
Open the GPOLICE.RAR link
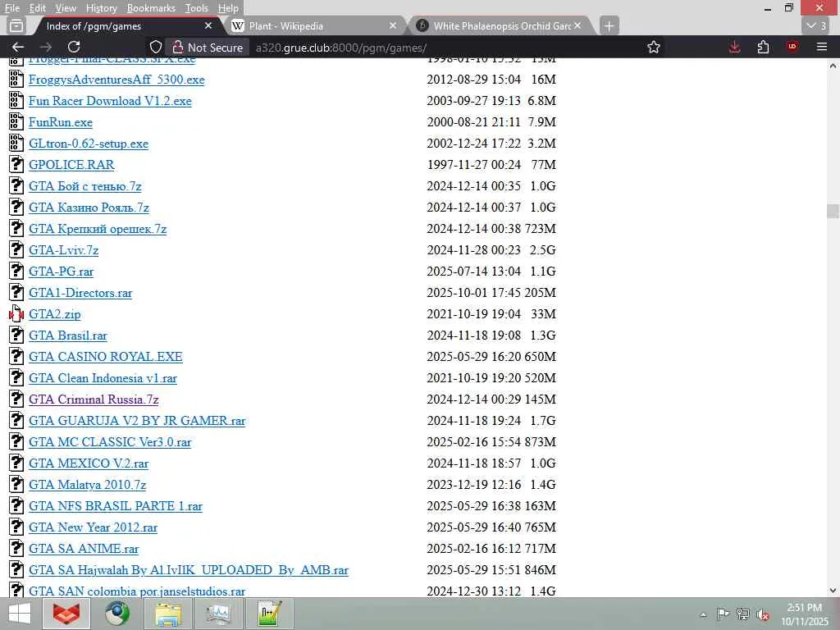[71, 165]
